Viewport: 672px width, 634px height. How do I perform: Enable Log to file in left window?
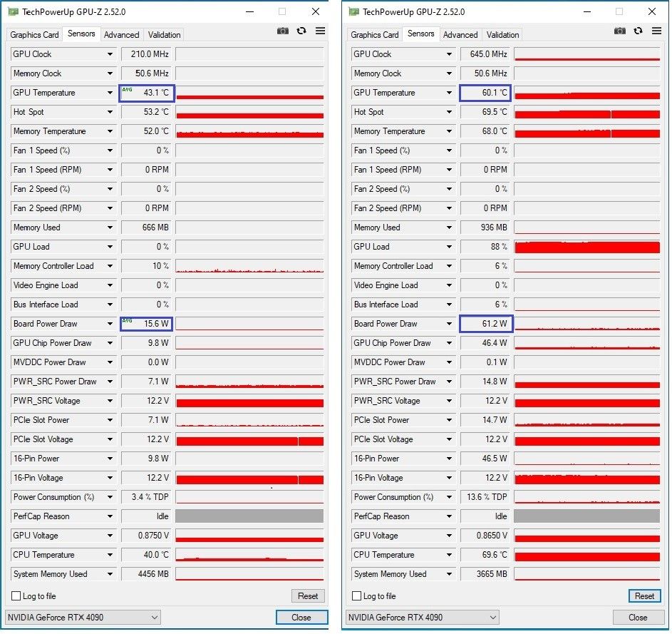[16, 596]
